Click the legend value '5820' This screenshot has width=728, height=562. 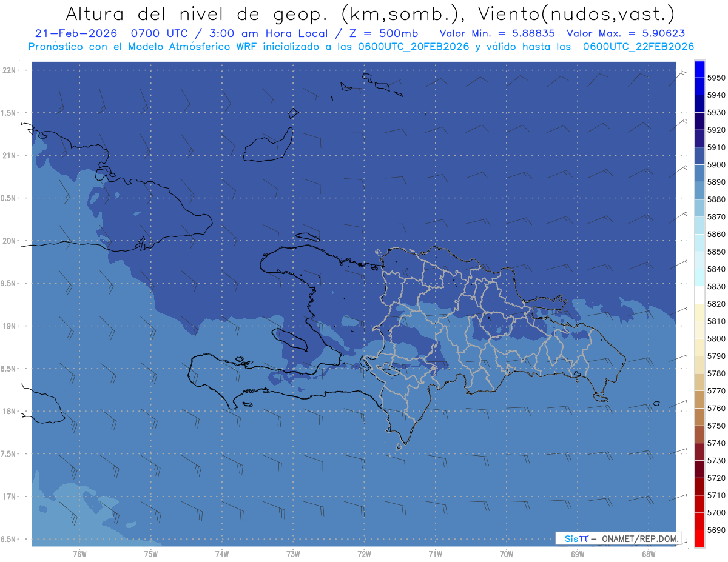click(x=716, y=304)
